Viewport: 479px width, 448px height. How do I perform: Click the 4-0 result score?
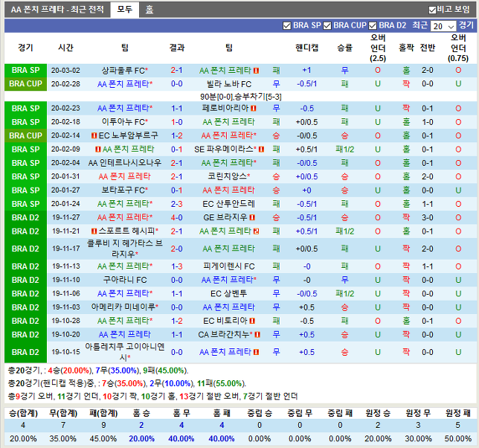tap(177, 217)
